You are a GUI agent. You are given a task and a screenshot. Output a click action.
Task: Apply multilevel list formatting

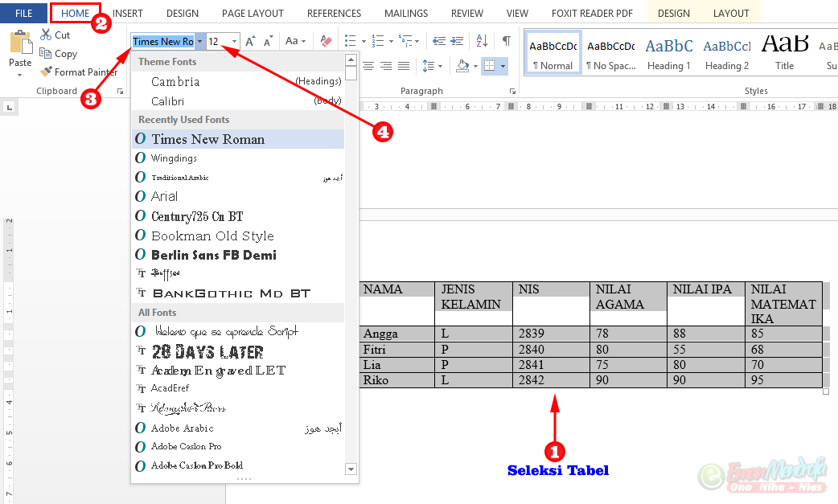coord(405,41)
